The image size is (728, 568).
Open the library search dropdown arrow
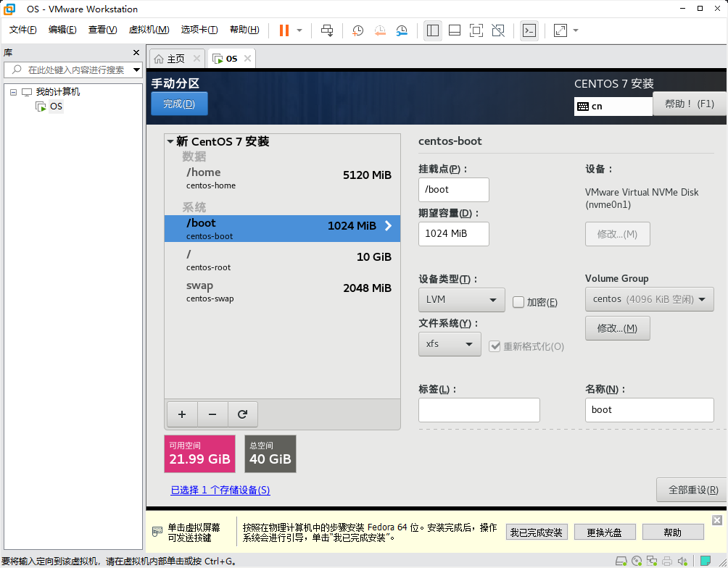(136, 70)
